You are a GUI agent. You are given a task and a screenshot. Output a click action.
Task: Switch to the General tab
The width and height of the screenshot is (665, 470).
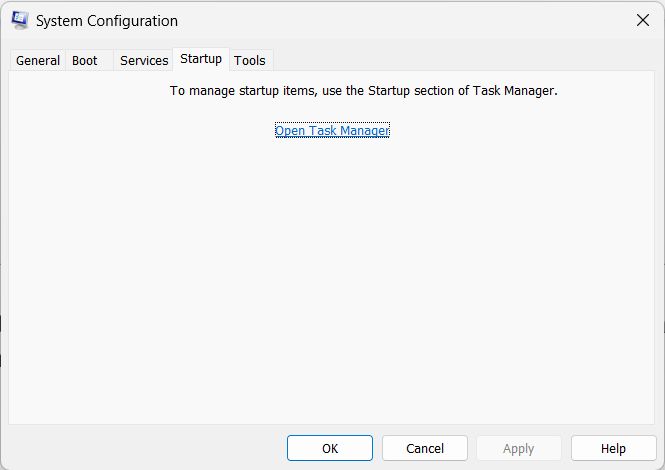(38, 61)
